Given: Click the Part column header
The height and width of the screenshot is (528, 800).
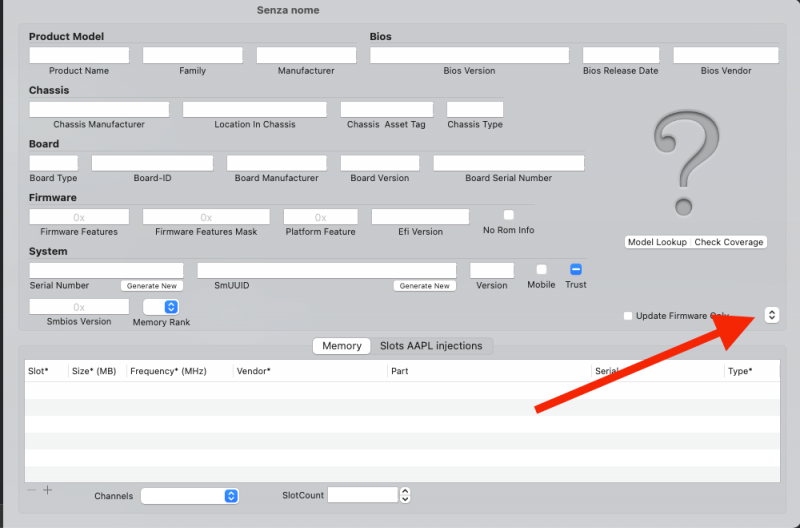Looking at the screenshot, I should (489, 371).
